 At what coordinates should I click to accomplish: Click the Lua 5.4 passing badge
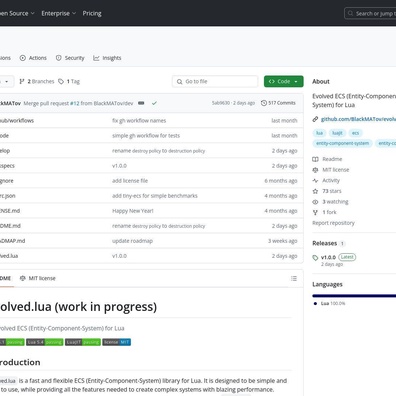point(45,342)
